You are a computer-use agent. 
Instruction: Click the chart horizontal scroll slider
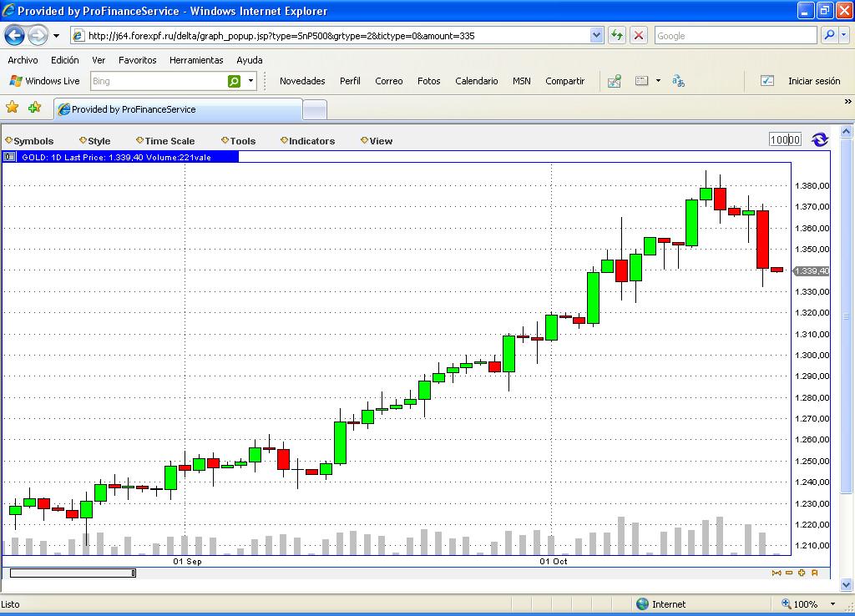coord(72,573)
